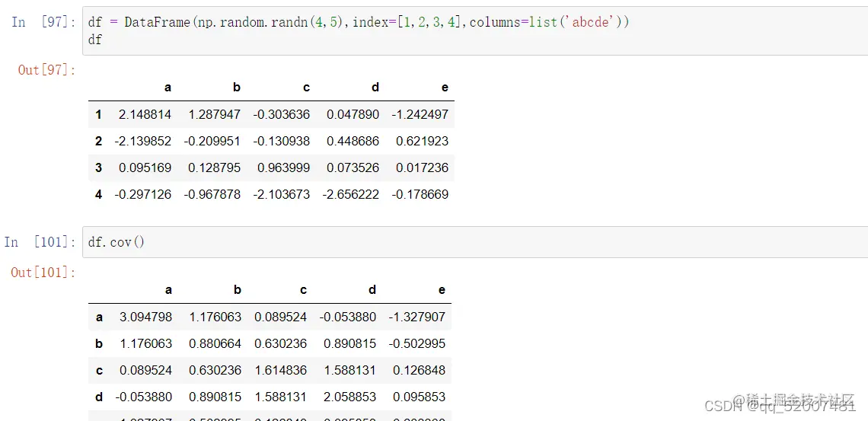Select the value -0.178669
Viewport: 868px width, 421px height.
[420, 194]
